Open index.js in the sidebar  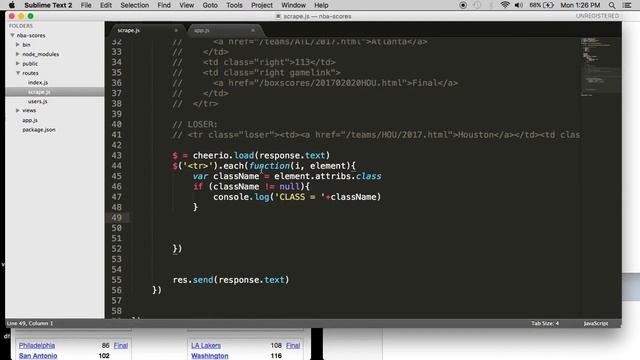pyautogui.click(x=38, y=82)
